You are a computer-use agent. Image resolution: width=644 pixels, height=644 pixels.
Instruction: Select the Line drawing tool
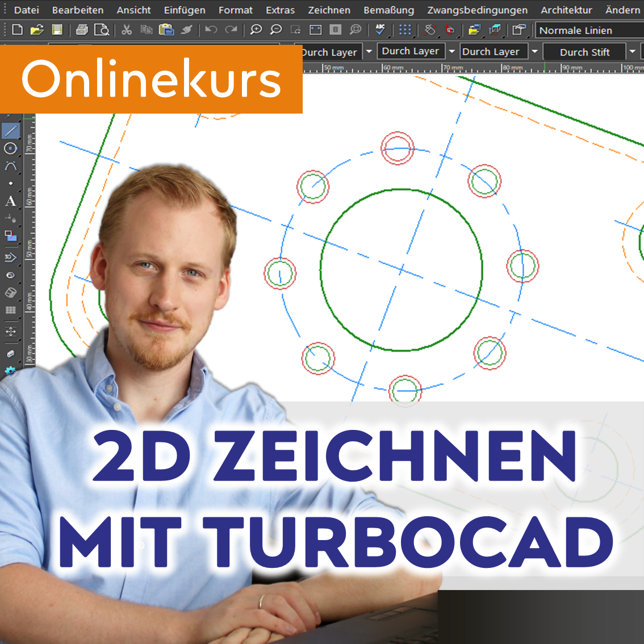[x=11, y=131]
